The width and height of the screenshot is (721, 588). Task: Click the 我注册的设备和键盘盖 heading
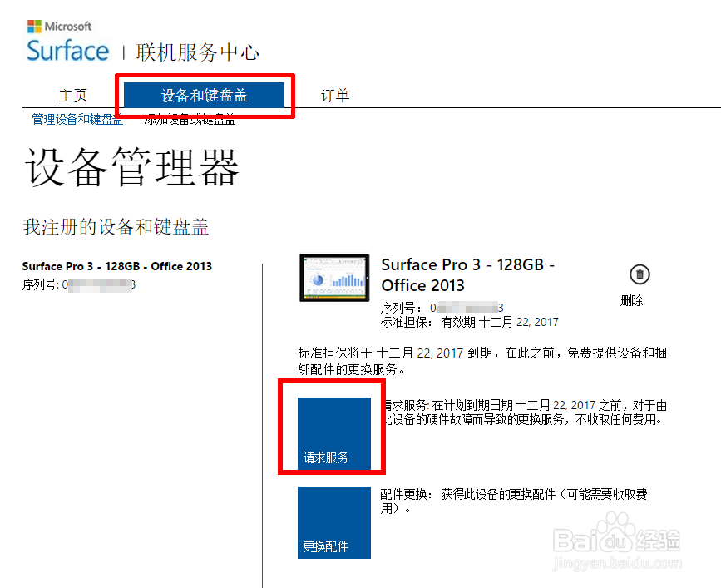point(116,226)
